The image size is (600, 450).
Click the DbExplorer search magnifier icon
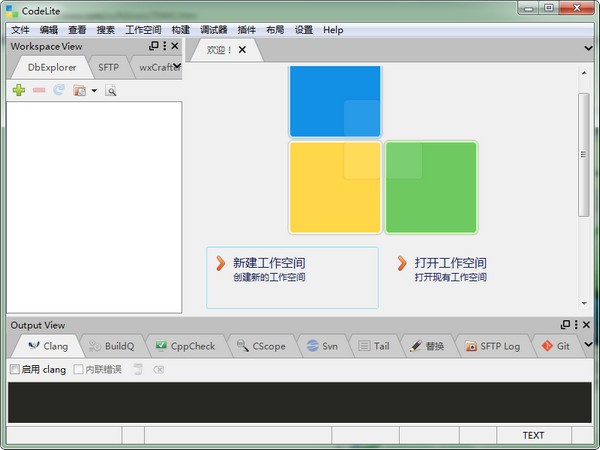pos(111,91)
